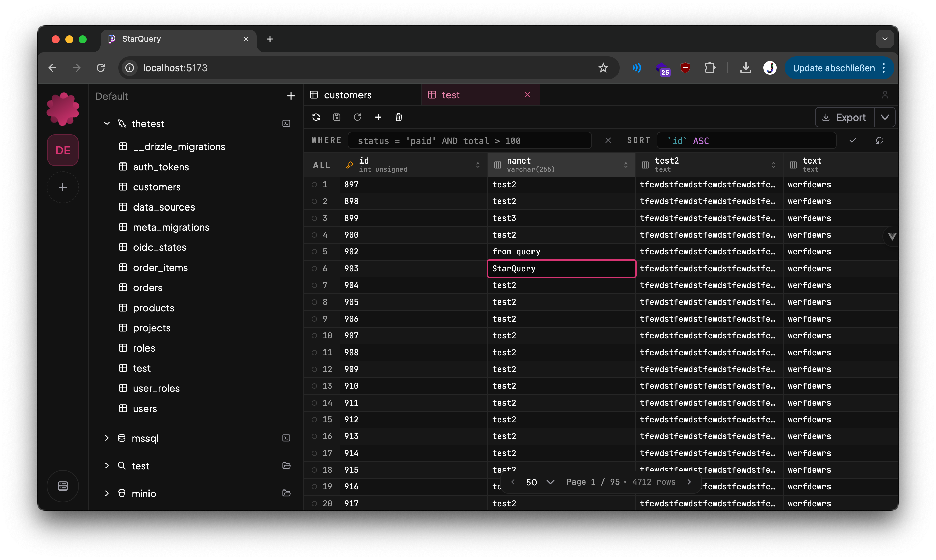
Task: Apply filter with the checkmark icon
Action: point(853,140)
